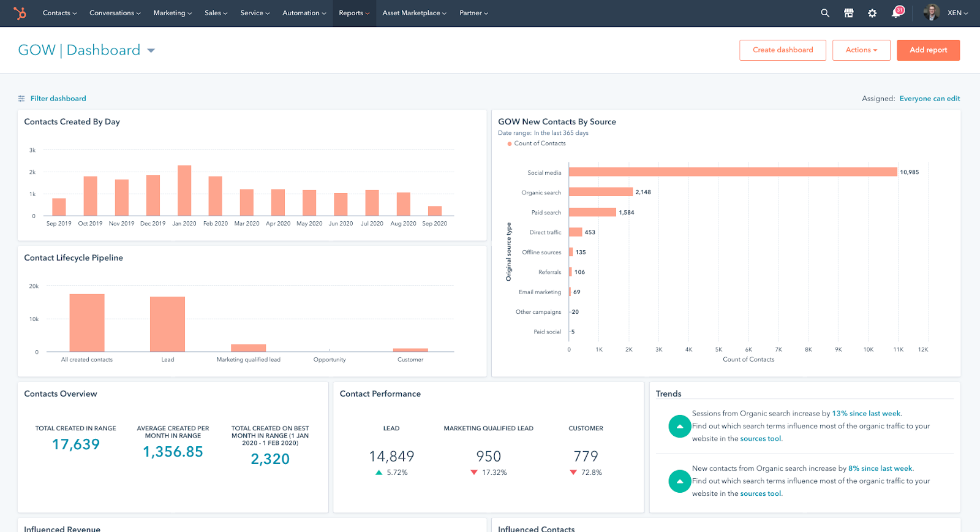Open the marketplace storefront icon
980x532 pixels.
[848, 13]
